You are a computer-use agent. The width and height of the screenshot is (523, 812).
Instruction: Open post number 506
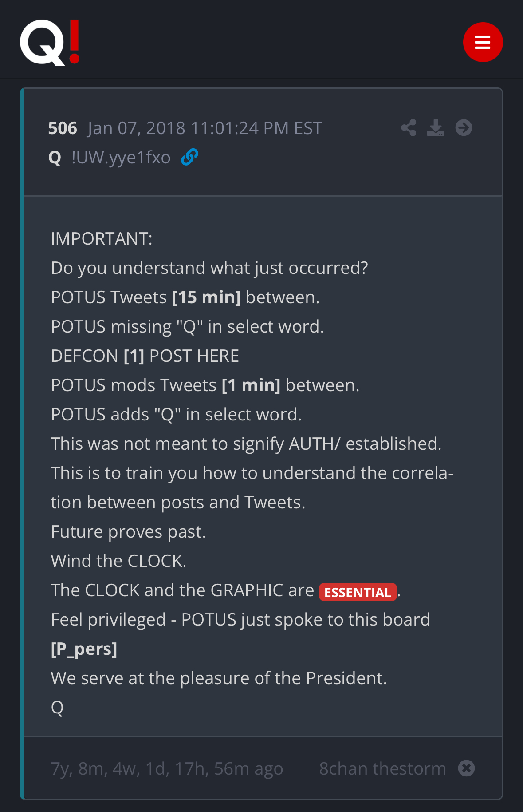[x=63, y=128]
